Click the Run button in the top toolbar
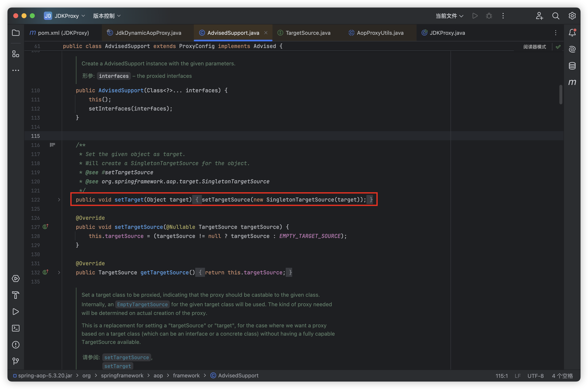 (475, 16)
